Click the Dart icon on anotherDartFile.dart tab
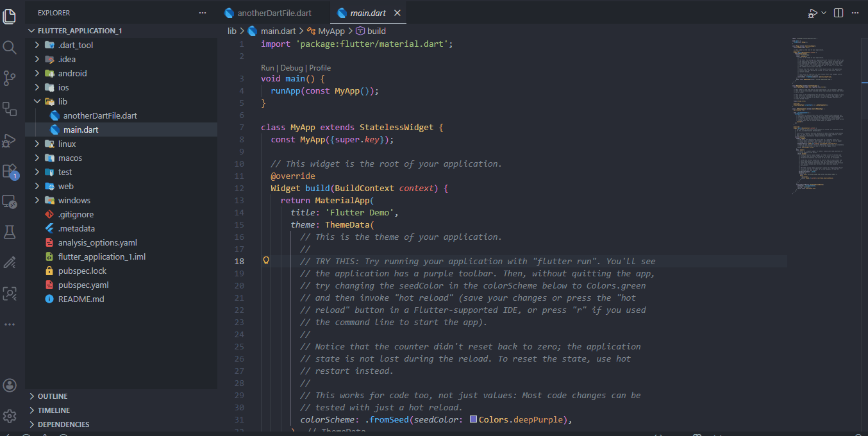 [229, 13]
